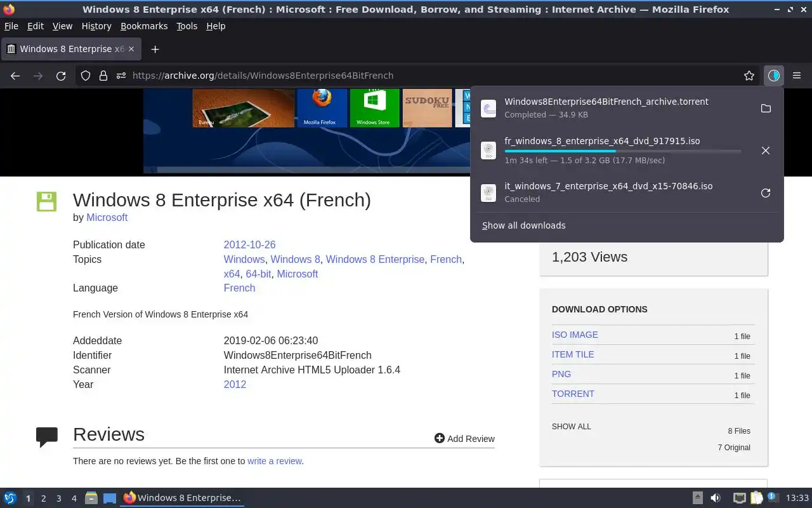
Task: Open the site permissions icon in address bar
Action: 121,76
